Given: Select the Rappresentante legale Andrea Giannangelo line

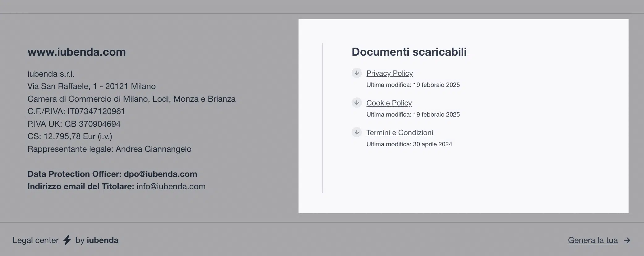Looking at the screenshot, I should pos(109,149).
